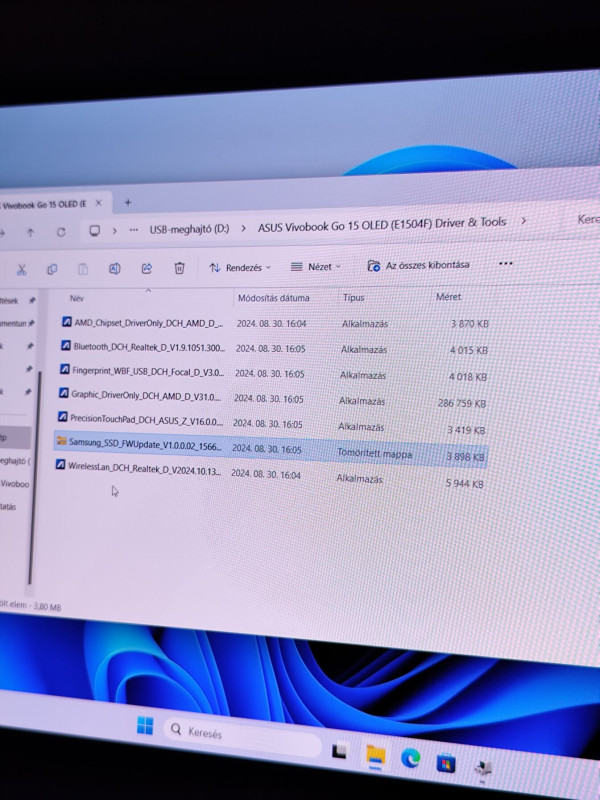Expand chevron after USB-meghajtó (D:) breadcrumb
Screen dimensions: 600x800
(x=243, y=228)
